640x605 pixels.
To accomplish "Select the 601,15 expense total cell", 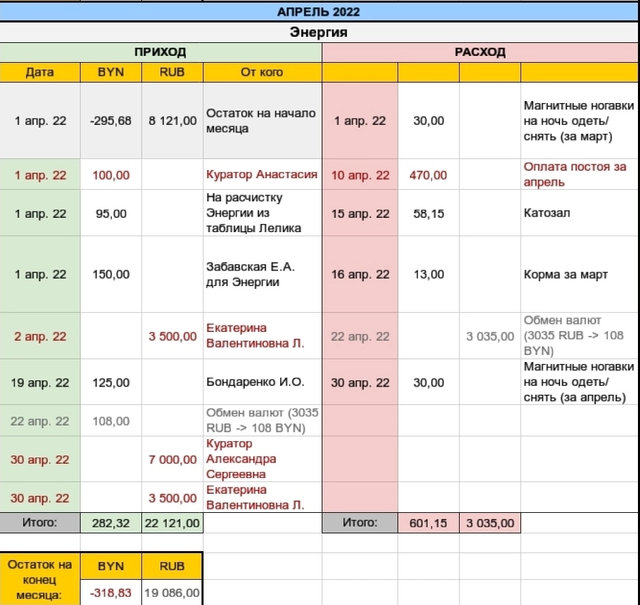I will [428, 522].
